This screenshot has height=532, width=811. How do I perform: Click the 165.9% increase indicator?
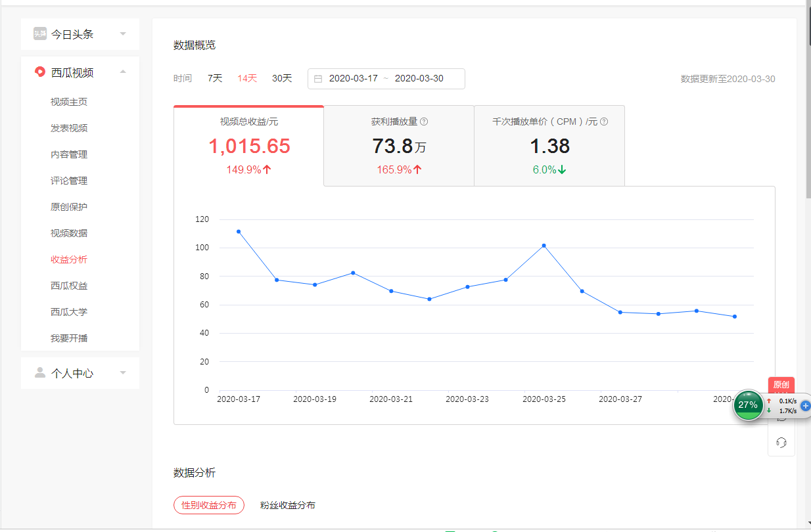coord(399,169)
